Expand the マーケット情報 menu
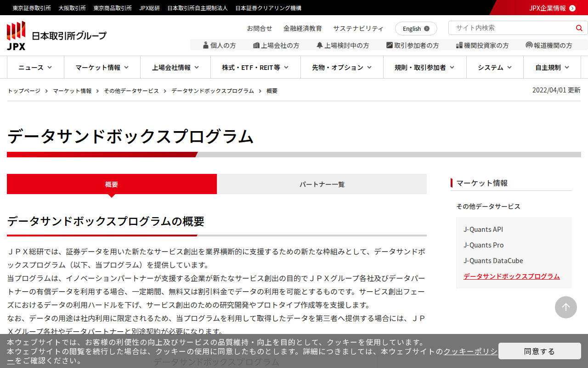The width and height of the screenshot is (588, 368). [x=102, y=68]
